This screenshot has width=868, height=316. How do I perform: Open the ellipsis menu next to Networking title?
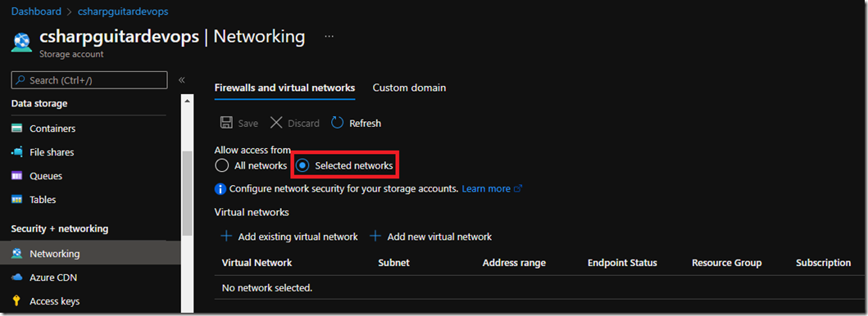pyautogui.click(x=329, y=37)
